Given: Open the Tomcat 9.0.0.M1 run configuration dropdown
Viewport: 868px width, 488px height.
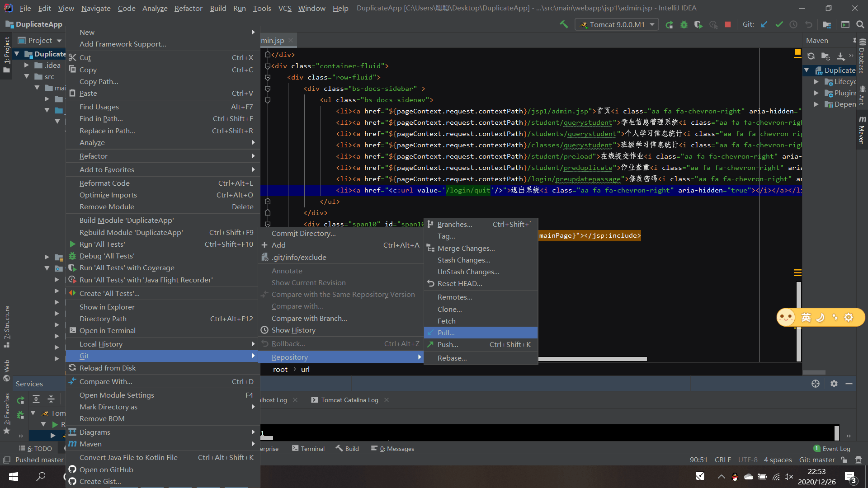Looking at the screenshot, I should (617, 24).
